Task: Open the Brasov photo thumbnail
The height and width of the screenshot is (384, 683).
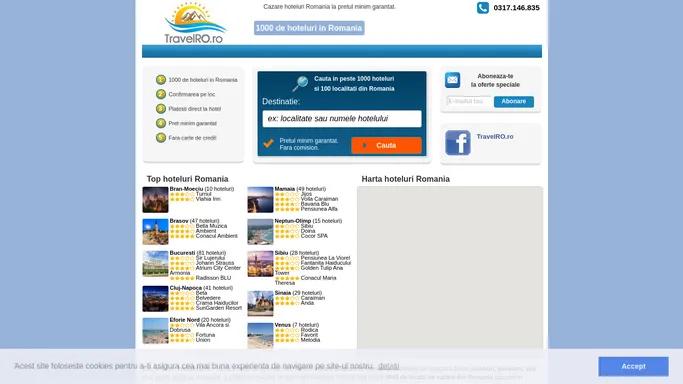Action: [155, 232]
